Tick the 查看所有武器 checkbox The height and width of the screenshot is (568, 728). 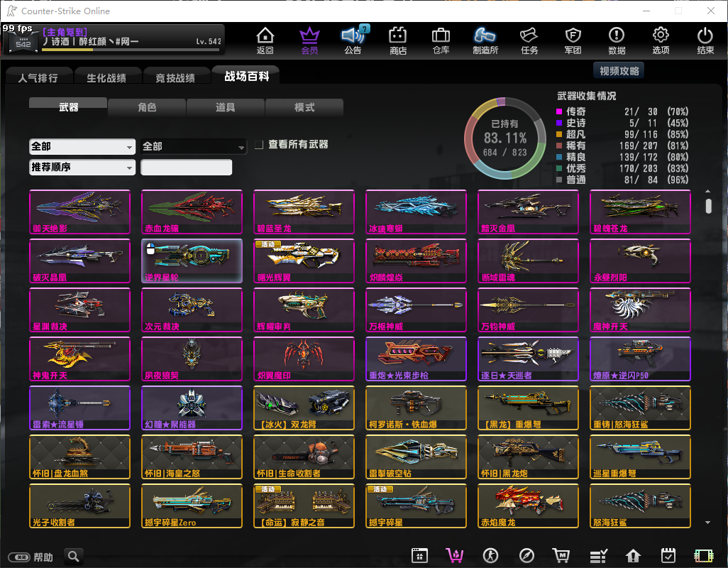259,145
